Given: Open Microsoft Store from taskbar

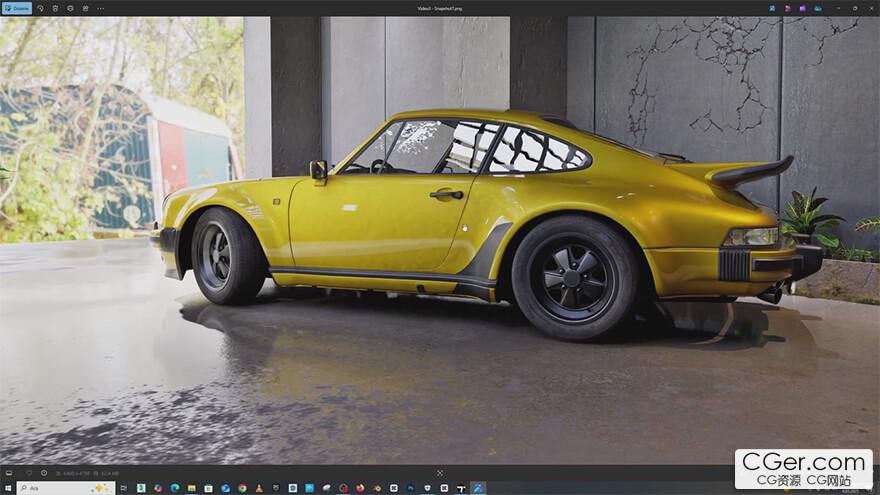Looking at the screenshot, I should [208, 488].
